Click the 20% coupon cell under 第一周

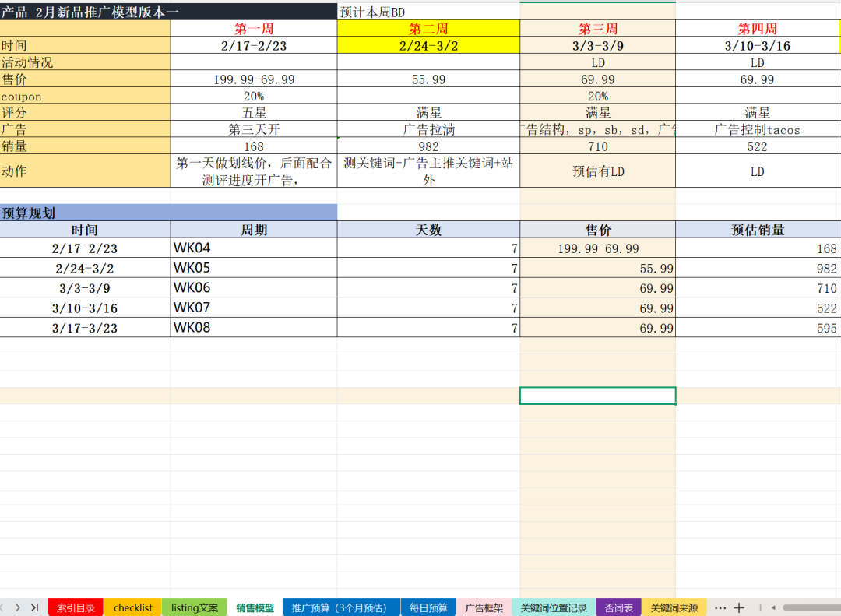[x=254, y=96]
